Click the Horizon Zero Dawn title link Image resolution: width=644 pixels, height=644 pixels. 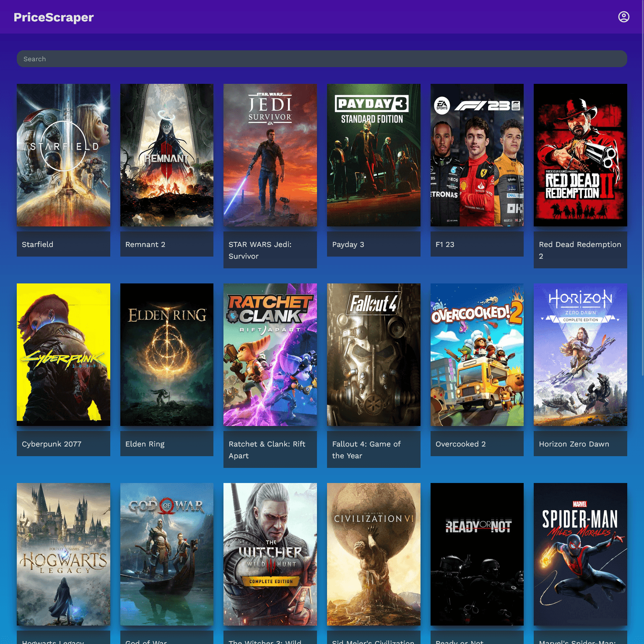tap(574, 444)
